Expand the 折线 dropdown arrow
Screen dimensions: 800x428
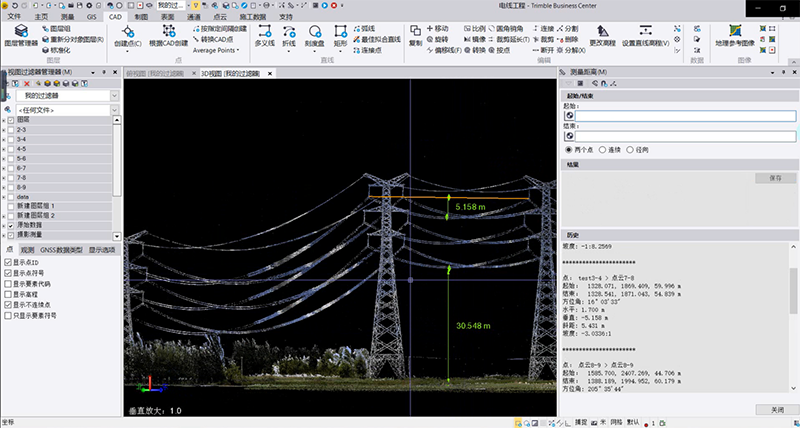tap(289, 51)
